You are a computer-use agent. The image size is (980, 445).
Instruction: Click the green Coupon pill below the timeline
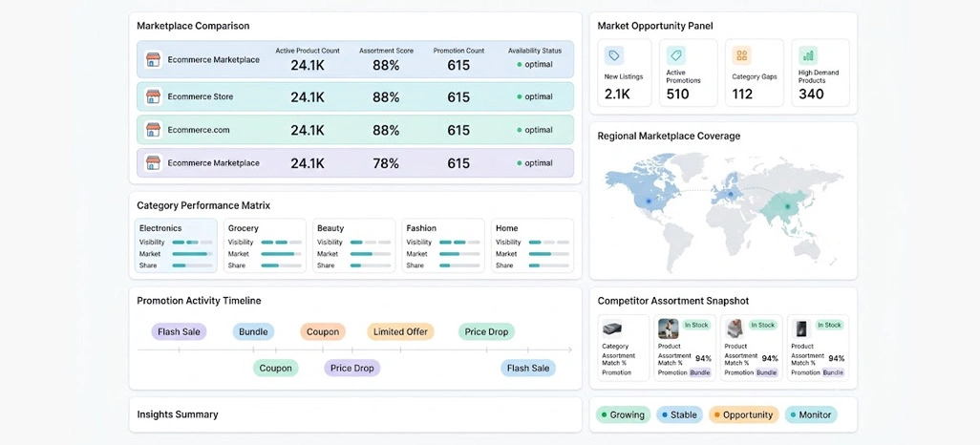click(276, 368)
